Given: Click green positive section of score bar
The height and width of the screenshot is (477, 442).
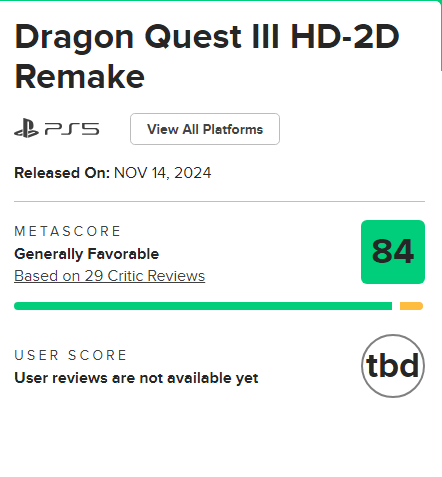Looking at the screenshot, I should [x=203, y=306].
